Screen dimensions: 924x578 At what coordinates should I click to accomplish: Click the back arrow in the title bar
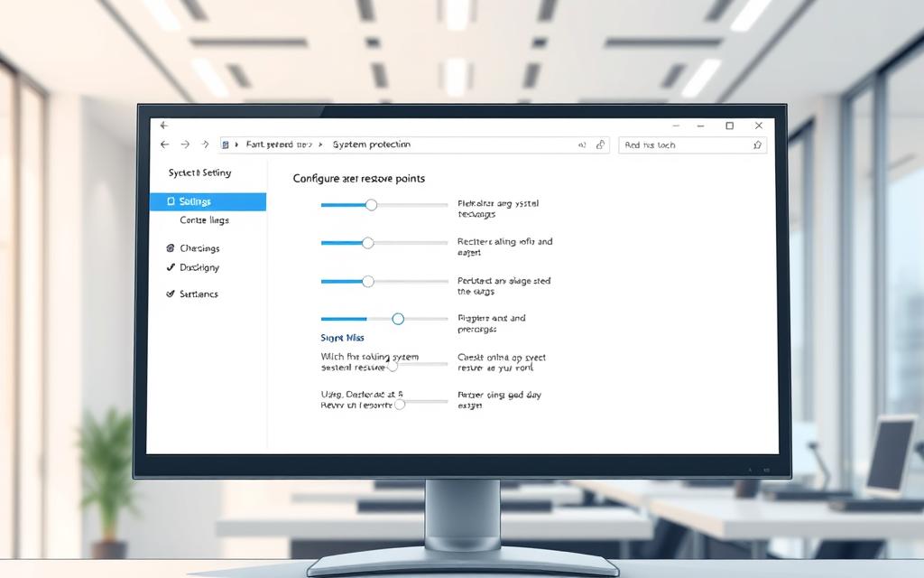(163, 126)
